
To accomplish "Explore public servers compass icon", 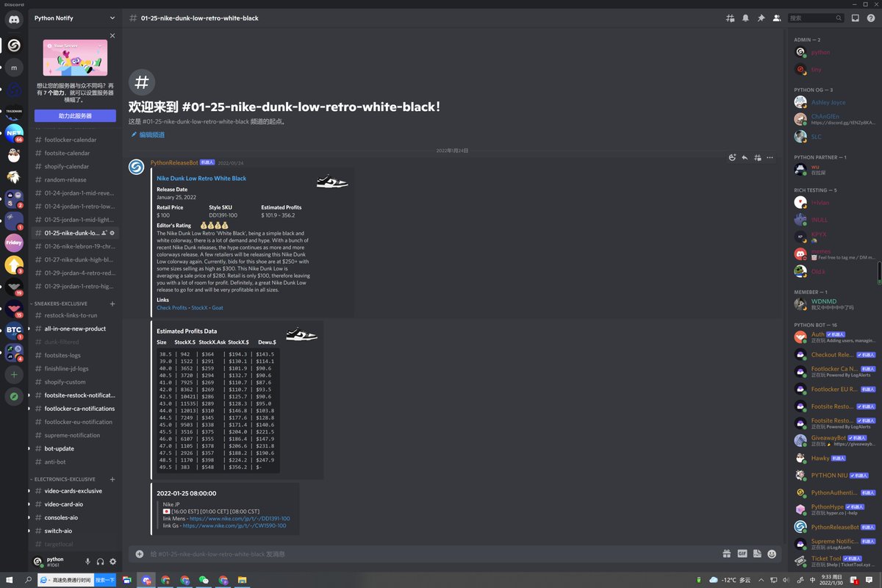I will (x=14, y=396).
